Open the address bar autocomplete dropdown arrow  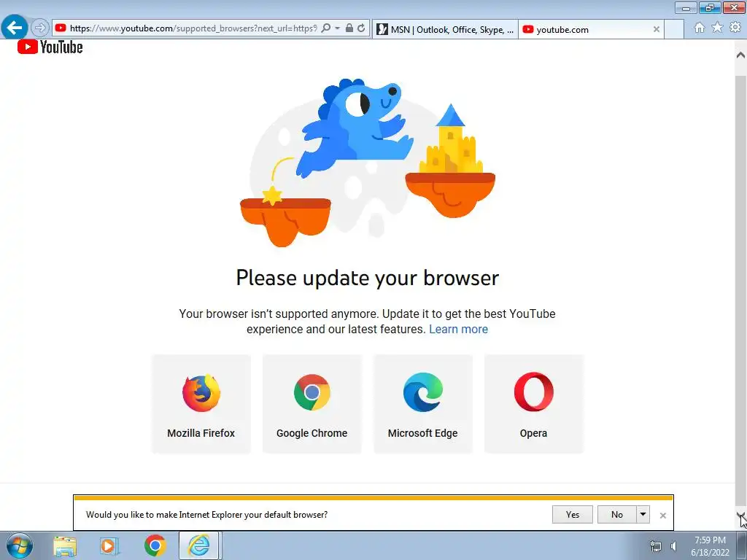pos(337,28)
